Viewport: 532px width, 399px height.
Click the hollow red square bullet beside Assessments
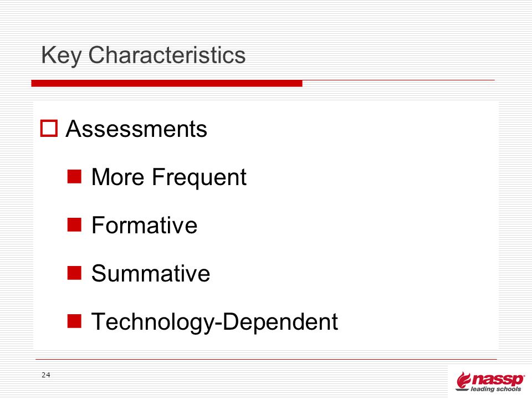click(x=49, y=128)
